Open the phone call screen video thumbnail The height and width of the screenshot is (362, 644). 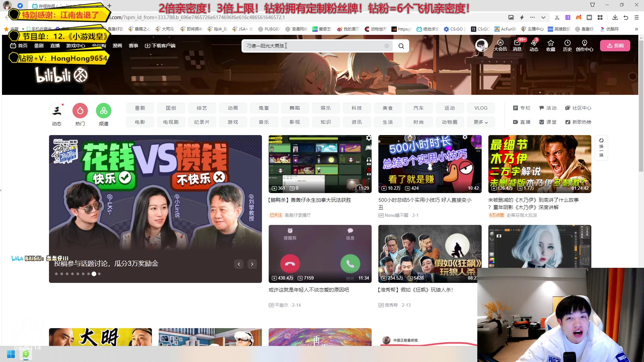(320, 254)
